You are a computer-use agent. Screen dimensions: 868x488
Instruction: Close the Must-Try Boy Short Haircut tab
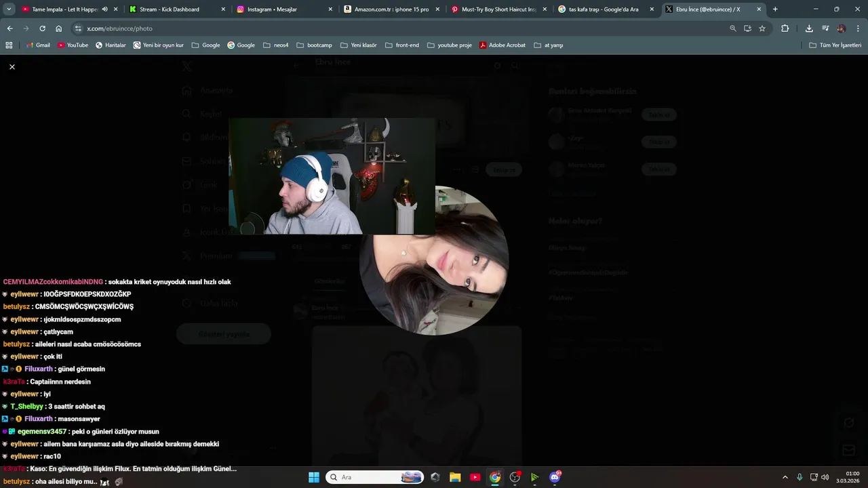pos(545,9)
